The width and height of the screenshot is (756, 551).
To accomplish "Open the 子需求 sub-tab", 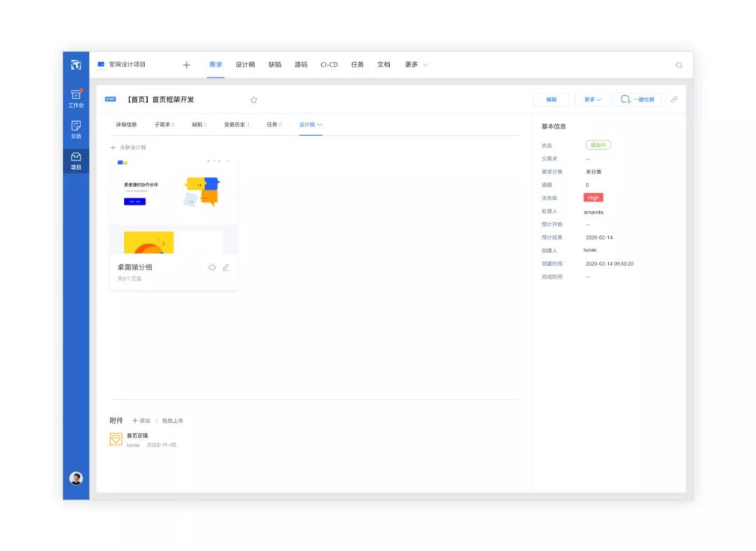I will pyautogui.click(x=164, y=125).
